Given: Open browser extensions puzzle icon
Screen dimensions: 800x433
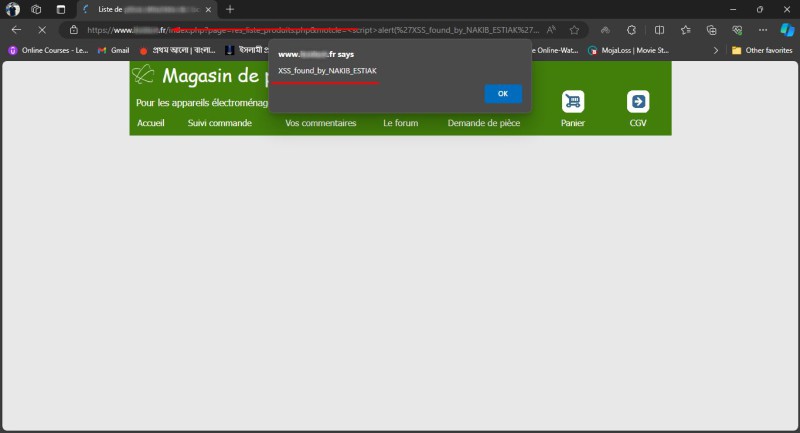Looking at the screenshot, I should (x=632, y=30).
